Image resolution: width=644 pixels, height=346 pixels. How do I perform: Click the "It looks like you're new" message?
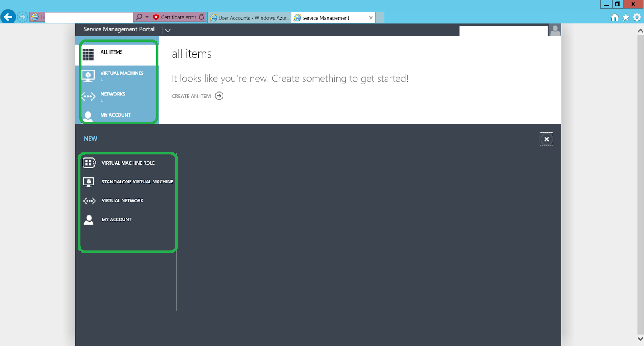click(290, 78)
